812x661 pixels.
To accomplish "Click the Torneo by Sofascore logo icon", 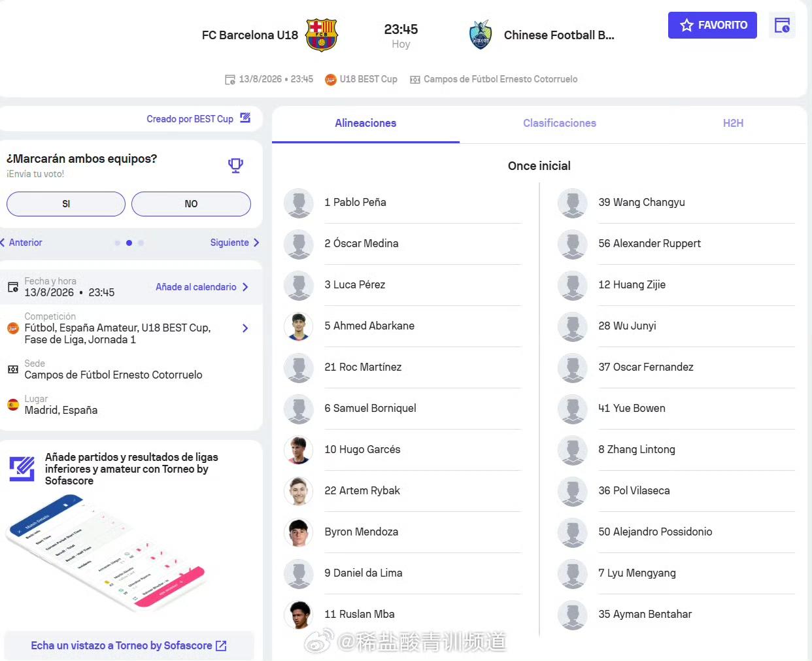I will click(x=22, y=468).
